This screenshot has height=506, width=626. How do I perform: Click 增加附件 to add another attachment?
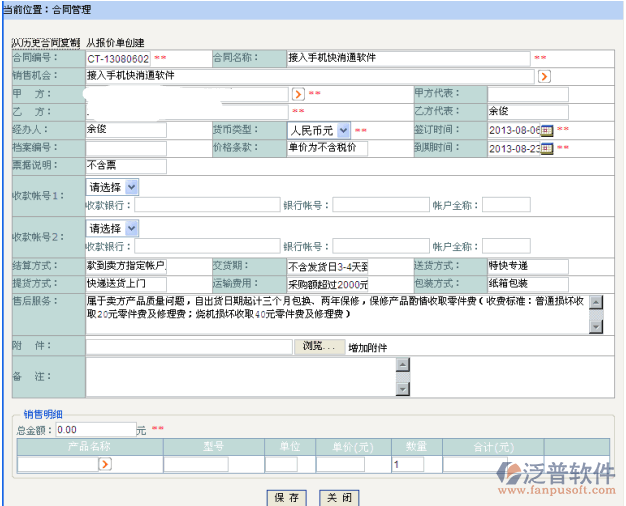[x=367, y=347]
